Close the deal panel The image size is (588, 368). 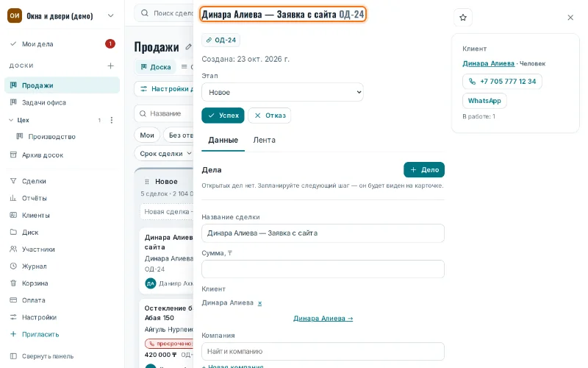570,17
